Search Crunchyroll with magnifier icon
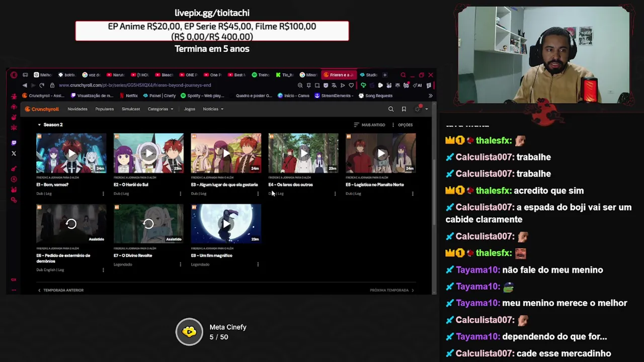 coord(391,109)
